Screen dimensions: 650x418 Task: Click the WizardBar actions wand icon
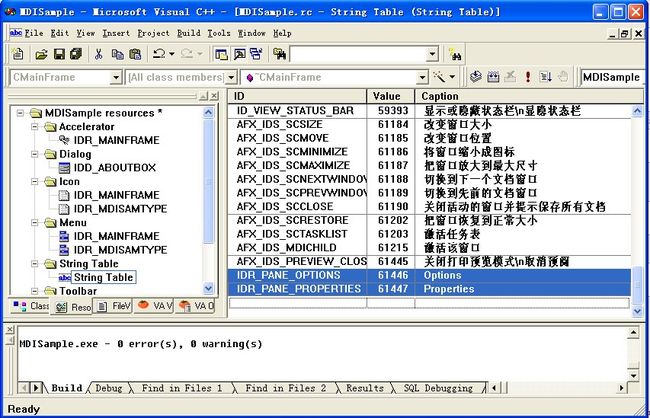(x=439, y=77)
